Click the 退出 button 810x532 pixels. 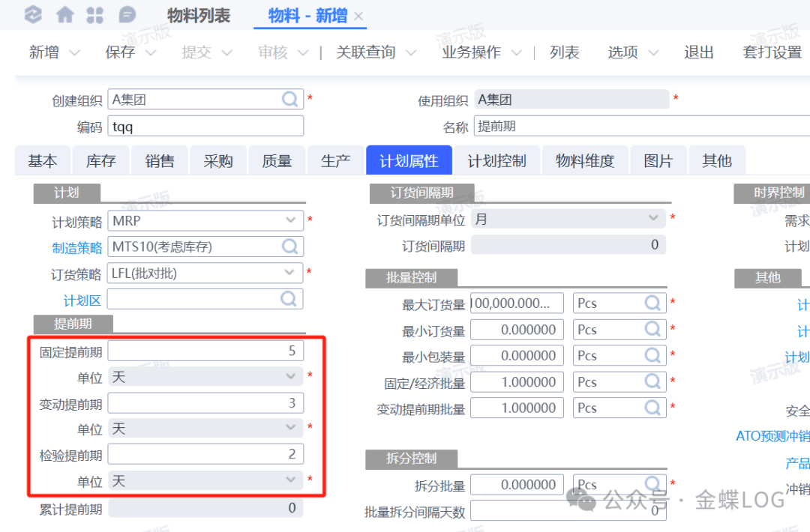point(698,52)
